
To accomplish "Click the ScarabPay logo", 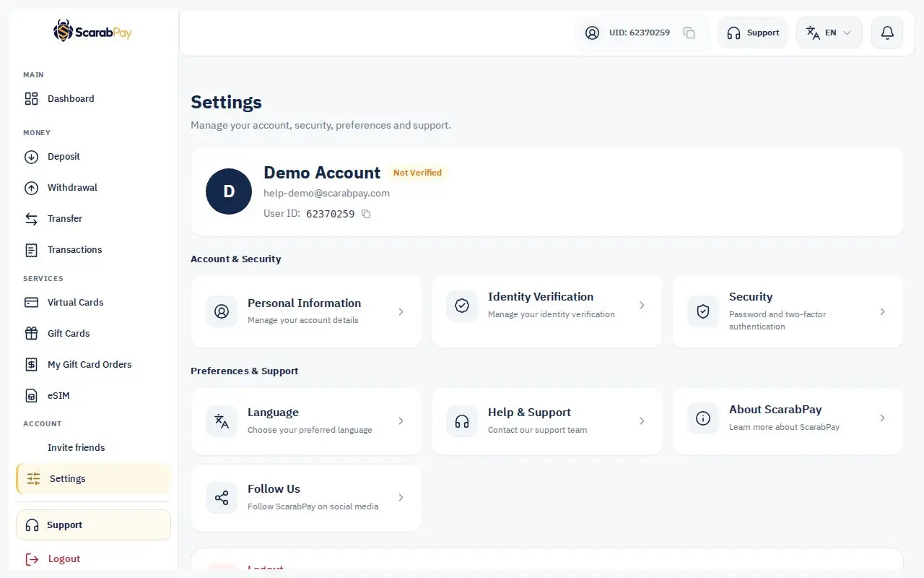I will click(92, 31).
